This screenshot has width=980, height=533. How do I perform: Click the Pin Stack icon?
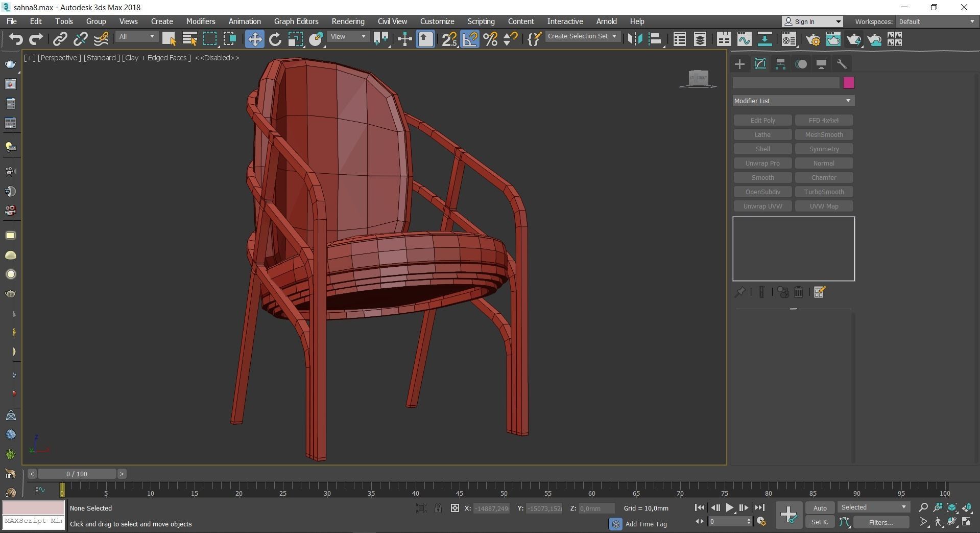point(739,292)
